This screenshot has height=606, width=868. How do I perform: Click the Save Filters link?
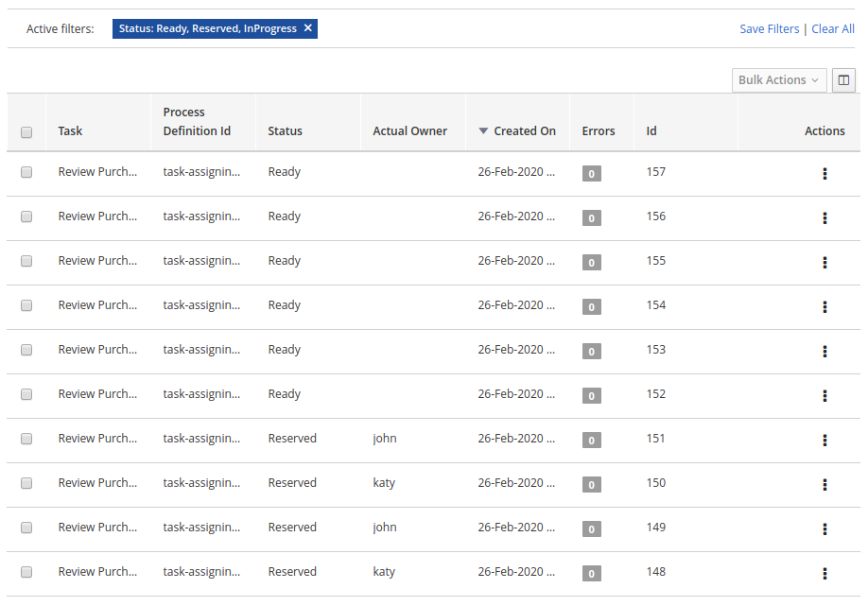(x=769, y=29)
